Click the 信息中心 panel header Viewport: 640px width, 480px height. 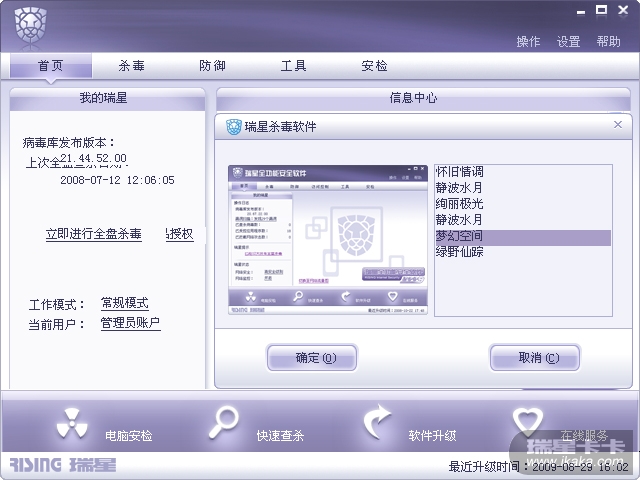(x=423, y=98)
